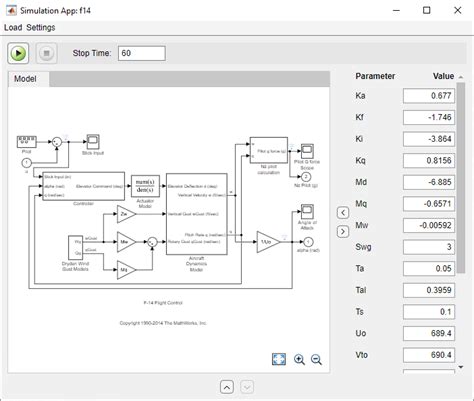The height and width of the screenshot is (401, 474).
Task: Click the up chevron below the model
Action: pos(227,387)
